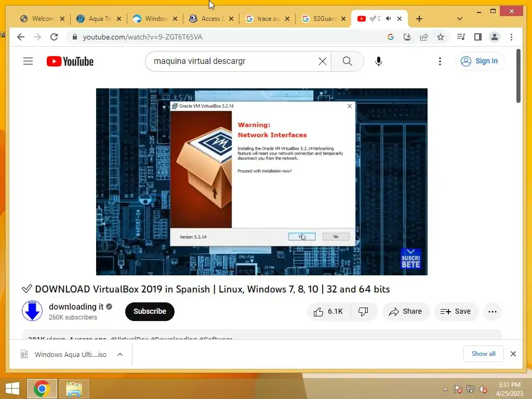Reload the YouTube page
Image resolution: width=532 pixels, height=399 pixels.
pos(54,37)
